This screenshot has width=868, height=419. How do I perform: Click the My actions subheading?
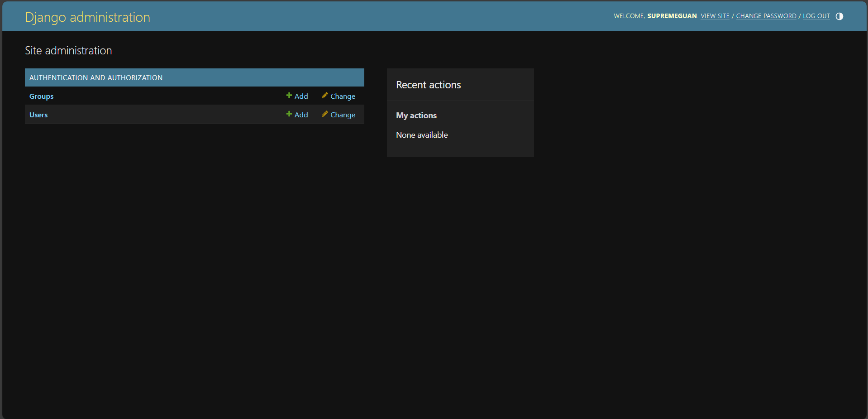[416, 116]
